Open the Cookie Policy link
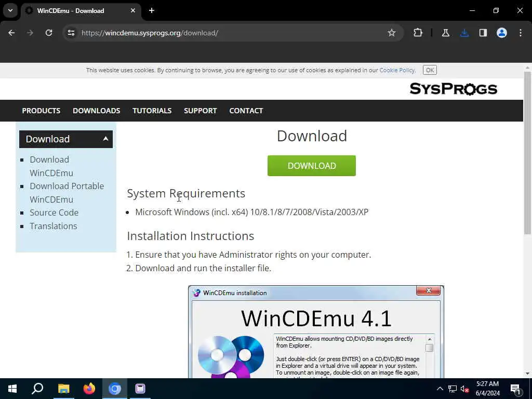532x399 pixels. pyautogui.click(x=397, y=70)
